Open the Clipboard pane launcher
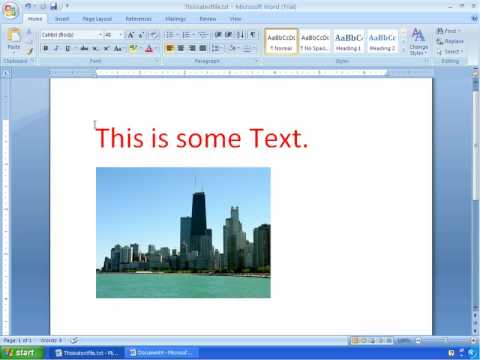The width and height of the screenshot is (480, 360). [32, 61]
